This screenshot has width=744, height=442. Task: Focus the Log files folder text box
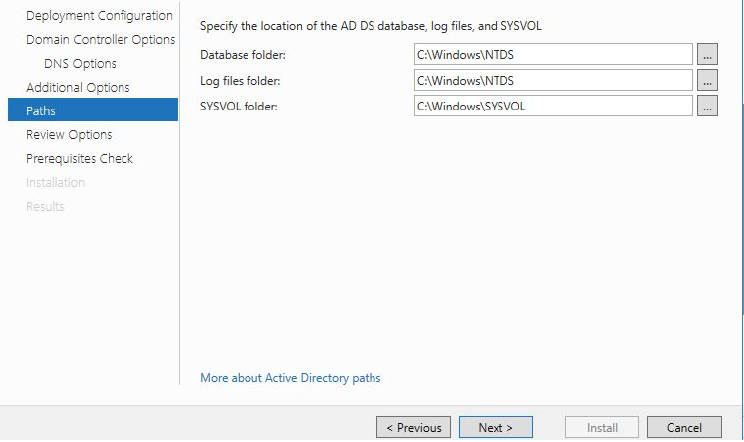pos(552,80)
